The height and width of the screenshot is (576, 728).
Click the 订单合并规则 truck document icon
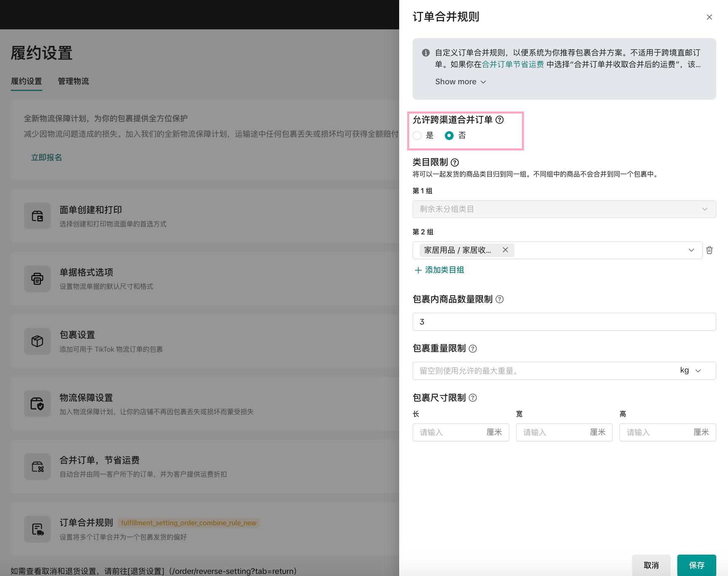coord(37,529)
